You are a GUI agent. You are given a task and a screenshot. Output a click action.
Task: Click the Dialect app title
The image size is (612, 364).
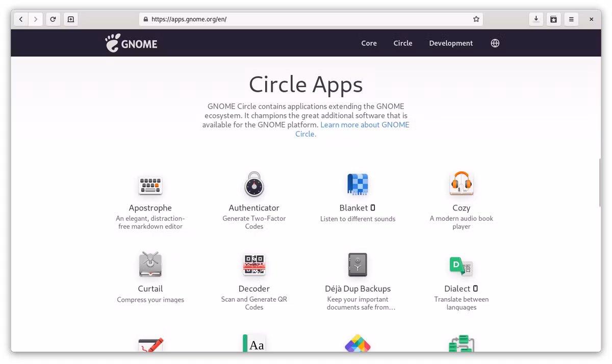tap(457, 289)
